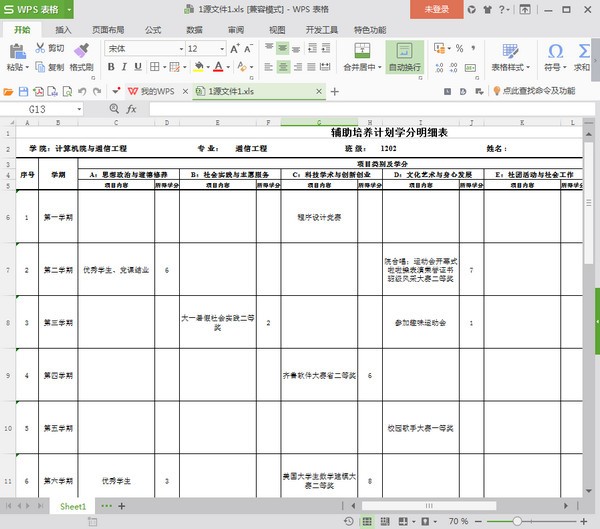Add a new sheet with plus icon
Viewport: 600px width, 529px height.
122,506
